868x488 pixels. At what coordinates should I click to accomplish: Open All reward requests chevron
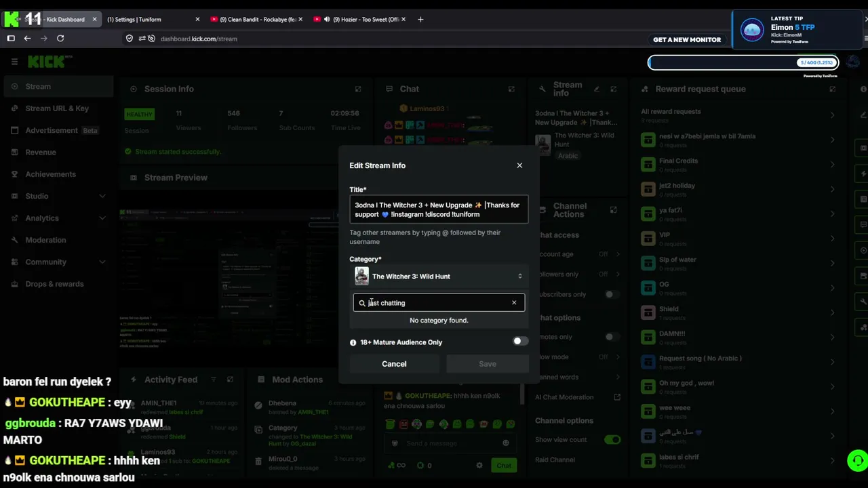[x=832, y=115]
